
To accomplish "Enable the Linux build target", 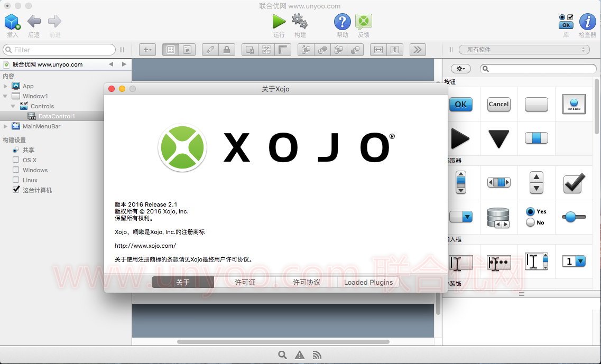I will click(16, 180).
